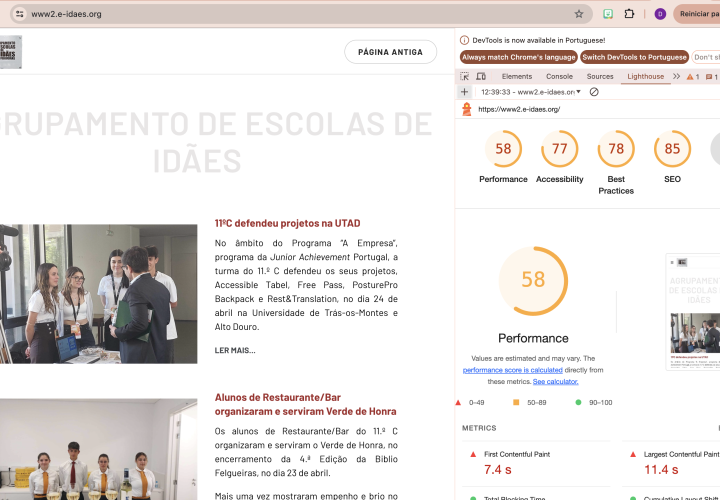Open the Sources tab in DevTools
720x500 pixels.
[600, 76]
